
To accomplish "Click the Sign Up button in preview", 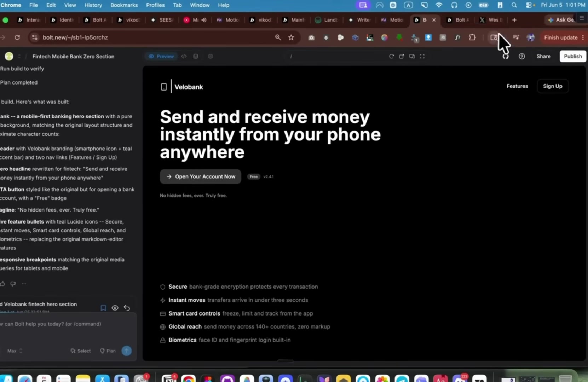I will coord(553,86).
